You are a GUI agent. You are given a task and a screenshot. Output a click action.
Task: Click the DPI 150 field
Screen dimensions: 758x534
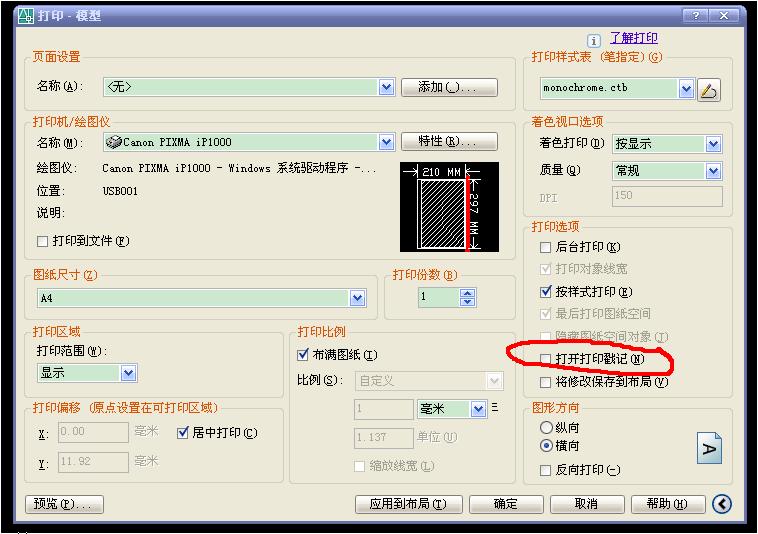pyautogui.click(x=667, y=196)
